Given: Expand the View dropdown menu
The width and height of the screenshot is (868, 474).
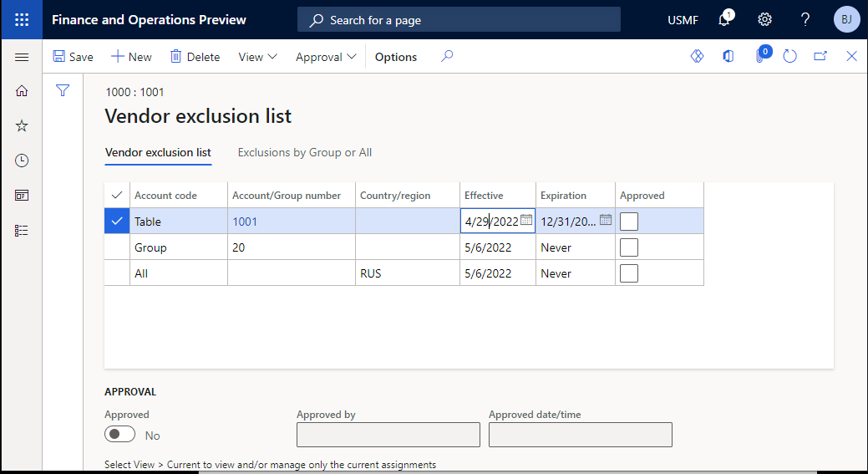Looking at the screenshot, I should (257, 57).
